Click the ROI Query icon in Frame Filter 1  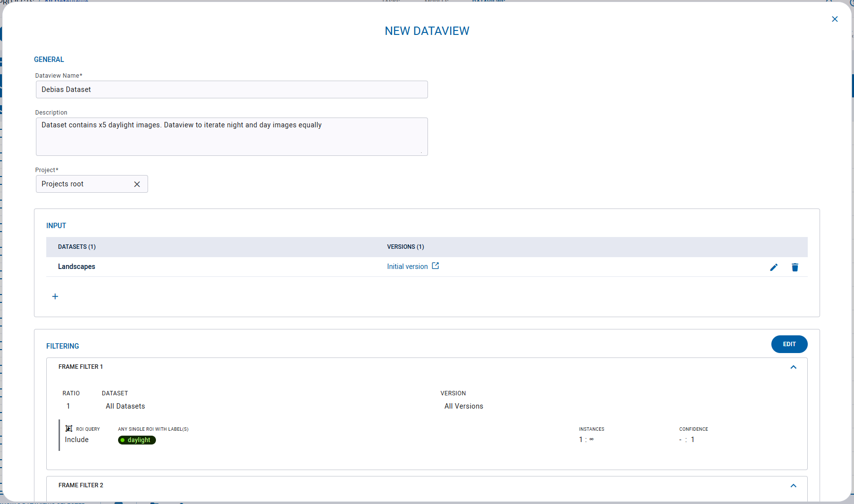pos(70,428)
